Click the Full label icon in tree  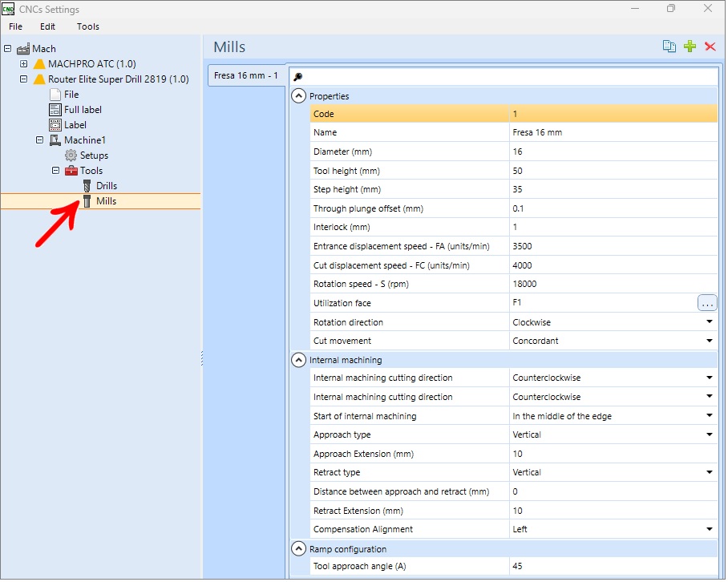(x=55, y=110)
